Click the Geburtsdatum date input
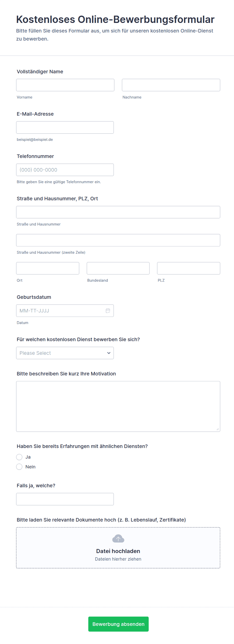Screen dimensions: 234x644 (x=60, y=311)
